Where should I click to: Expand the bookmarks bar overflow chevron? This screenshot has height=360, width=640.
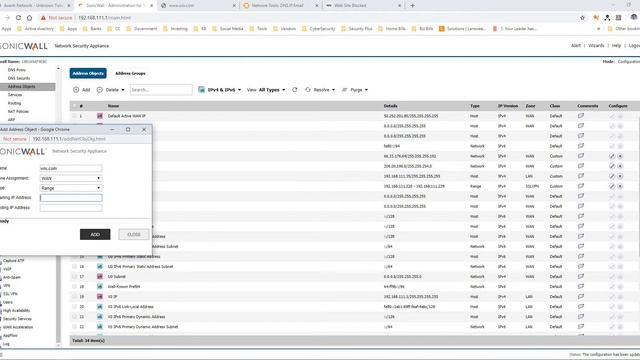pos(598,29)
